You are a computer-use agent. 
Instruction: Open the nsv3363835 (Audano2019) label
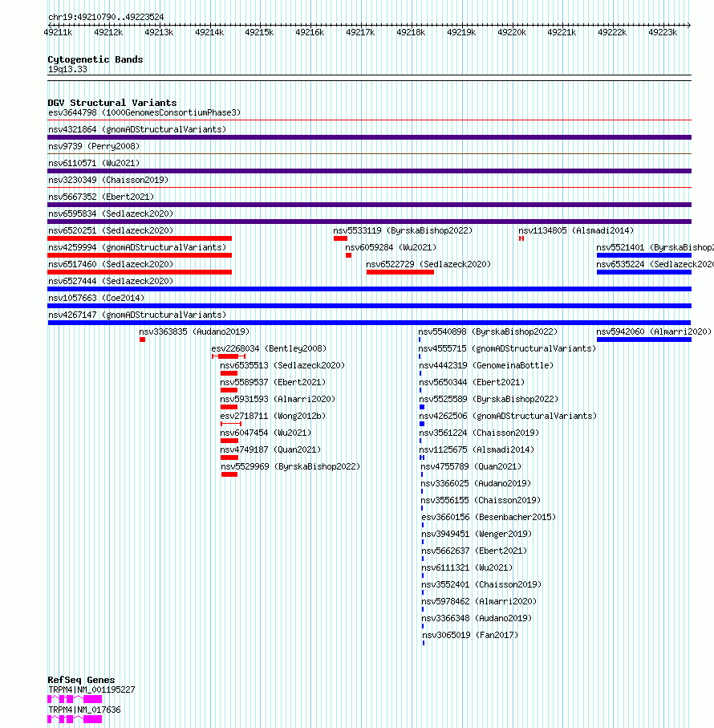[194, 331]
